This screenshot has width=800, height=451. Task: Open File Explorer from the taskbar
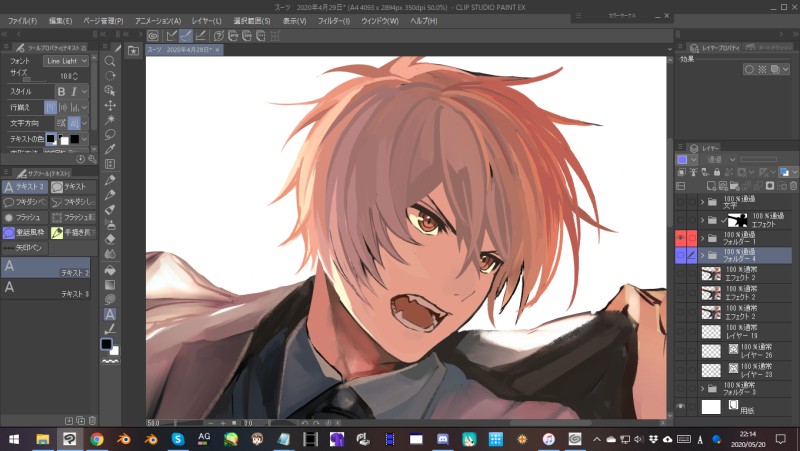(42, 439)
